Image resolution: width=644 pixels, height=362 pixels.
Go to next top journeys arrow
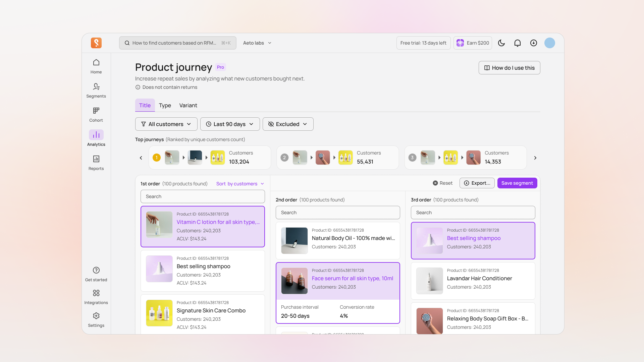[535, 158]
